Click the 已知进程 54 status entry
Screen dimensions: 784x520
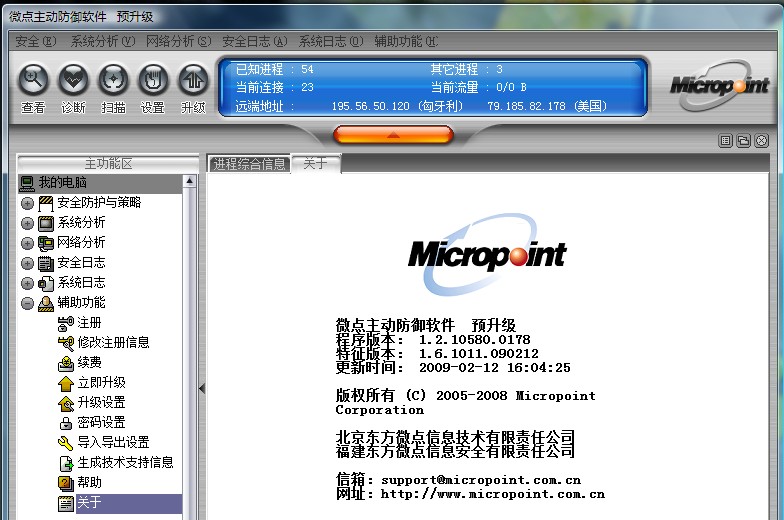pos(274,69)
